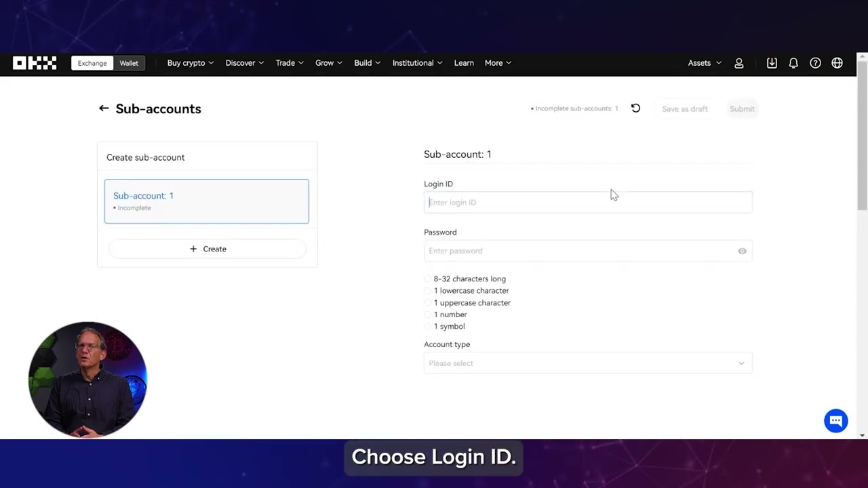Click the '8-32 characters long' requirement
The image size is (868, 488).
[x=469, y=279]
